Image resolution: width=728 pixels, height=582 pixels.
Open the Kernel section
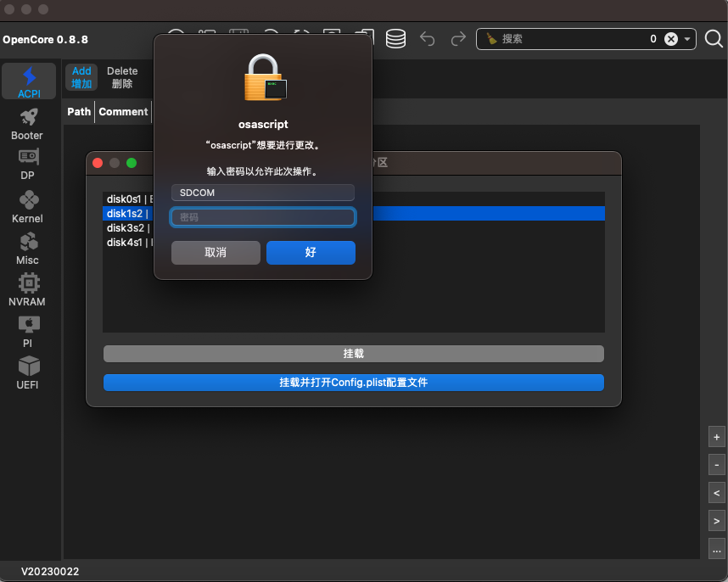[x=28, y=207]
